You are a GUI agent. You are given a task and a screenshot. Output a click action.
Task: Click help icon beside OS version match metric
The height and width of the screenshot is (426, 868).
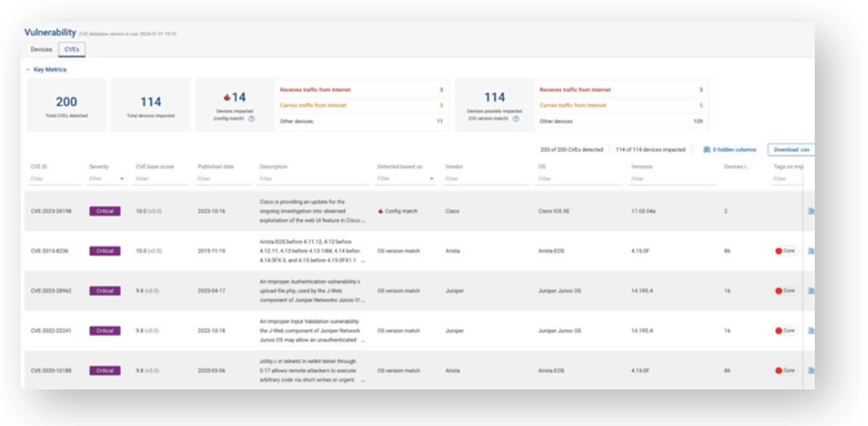(x=515, y=119)
